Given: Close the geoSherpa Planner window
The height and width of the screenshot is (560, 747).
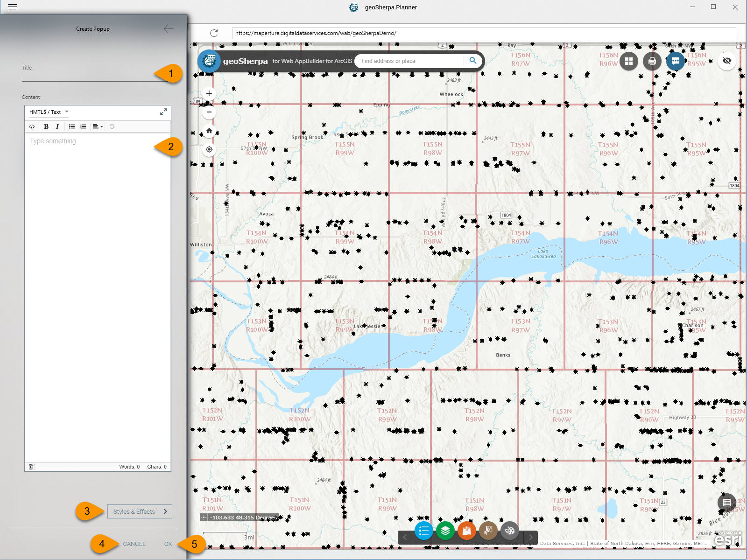Looking at the screenshot, I should click(x=735, y=7).
